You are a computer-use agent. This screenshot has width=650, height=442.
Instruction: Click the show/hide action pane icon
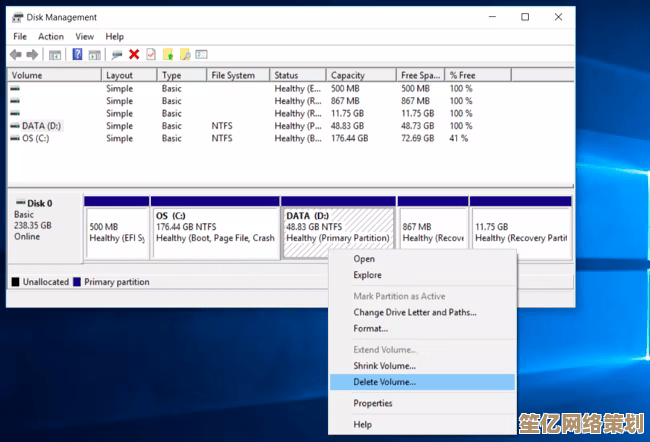(95, 55)
